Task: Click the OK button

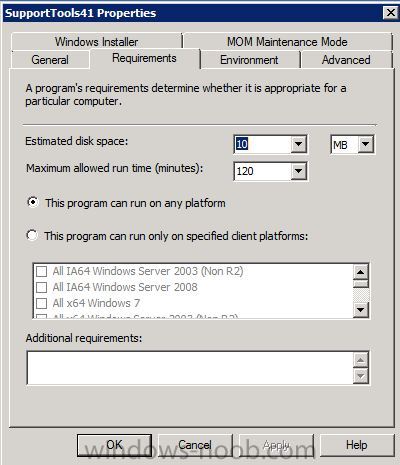Action: 114,445
